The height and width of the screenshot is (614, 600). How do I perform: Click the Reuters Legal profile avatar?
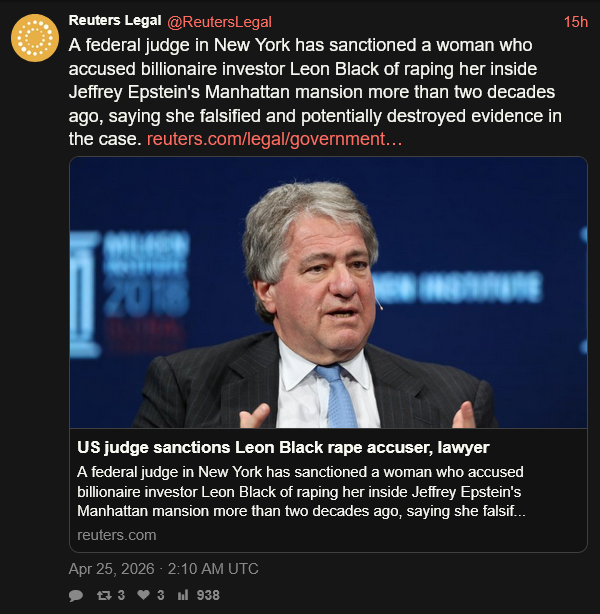35,38
